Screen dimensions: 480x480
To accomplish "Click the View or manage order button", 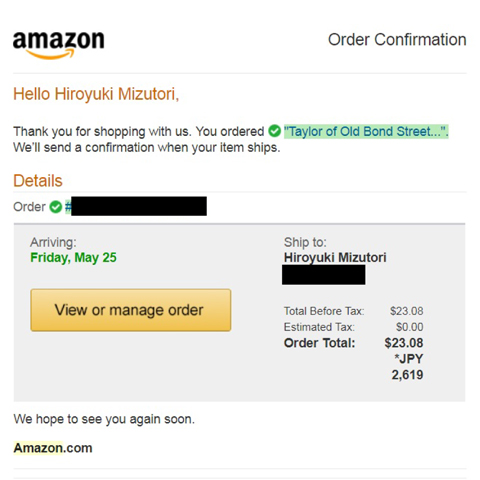I will click(x=131, y=310).
